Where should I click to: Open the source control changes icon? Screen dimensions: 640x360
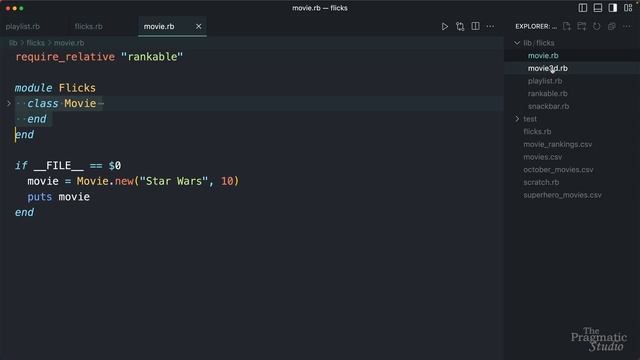(x=460, y=27)
